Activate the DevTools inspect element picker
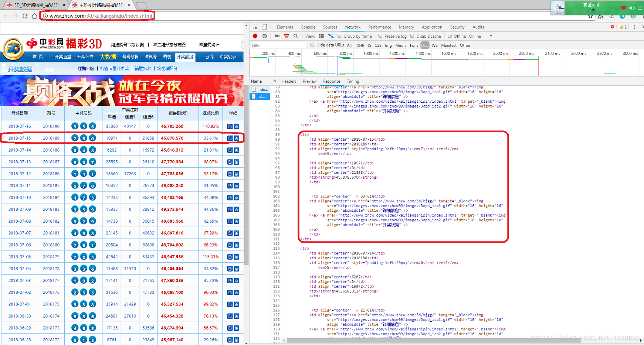 (255, 27)
